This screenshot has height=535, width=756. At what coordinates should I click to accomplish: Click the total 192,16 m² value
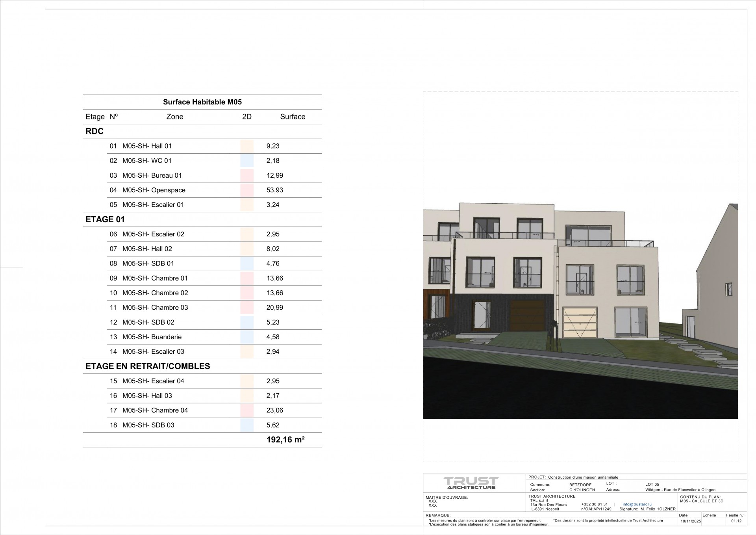285,440
